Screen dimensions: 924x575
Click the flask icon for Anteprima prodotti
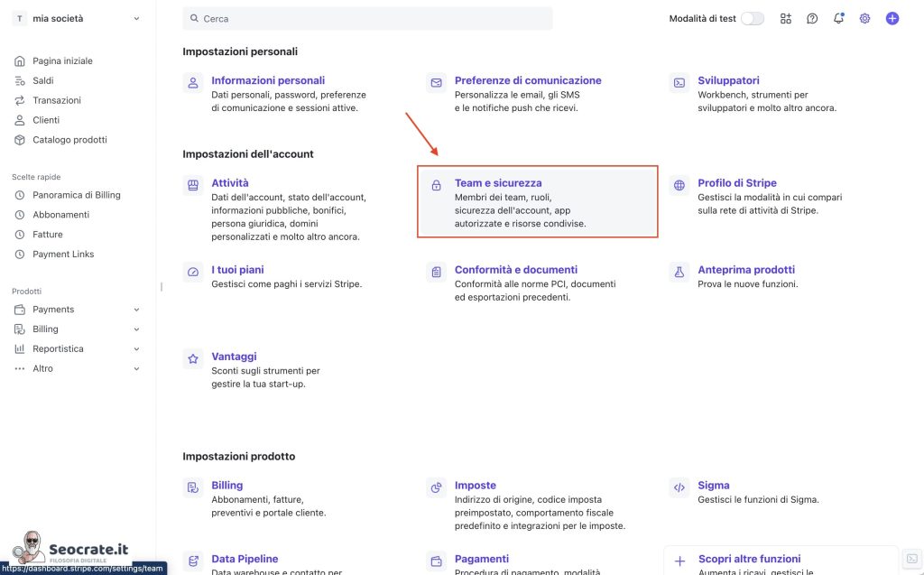pos(679,272)
